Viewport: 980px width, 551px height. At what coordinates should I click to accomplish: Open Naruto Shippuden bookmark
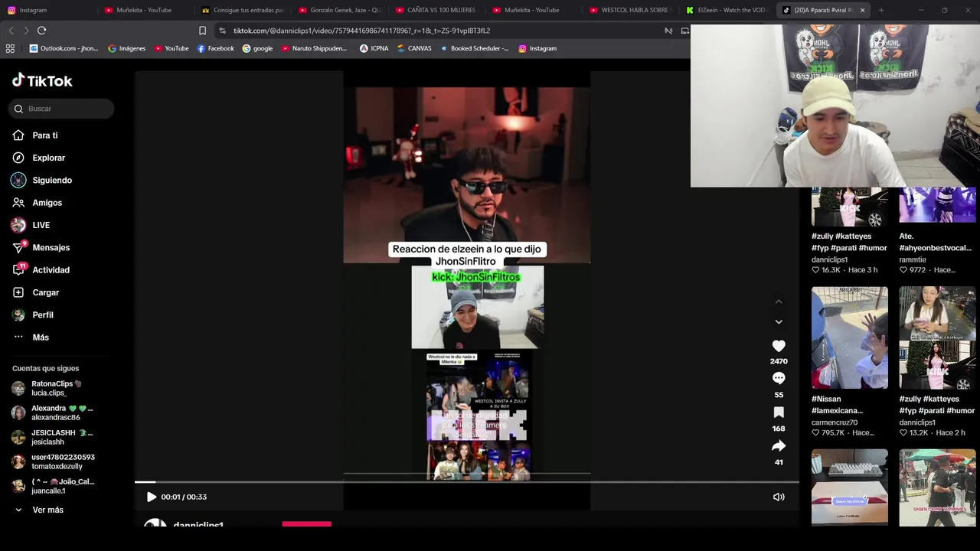point(314,48)
